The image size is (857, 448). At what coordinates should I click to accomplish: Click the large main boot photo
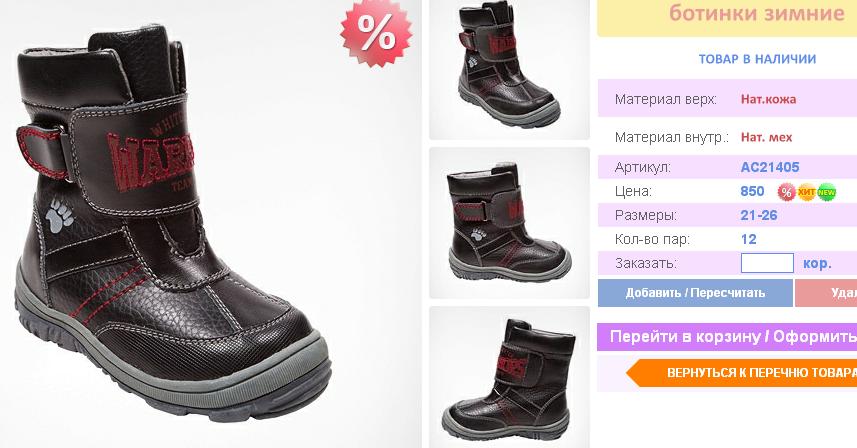210,224
